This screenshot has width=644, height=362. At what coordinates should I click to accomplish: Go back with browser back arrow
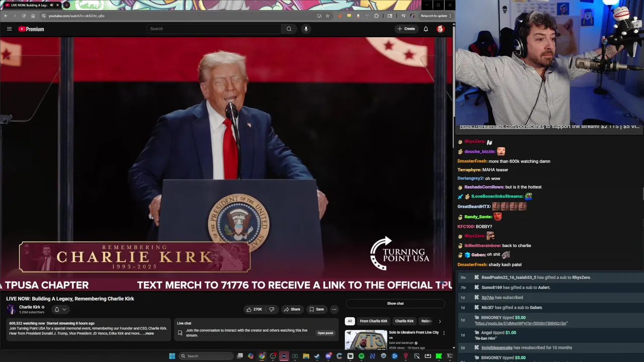(x=6, y=16)
